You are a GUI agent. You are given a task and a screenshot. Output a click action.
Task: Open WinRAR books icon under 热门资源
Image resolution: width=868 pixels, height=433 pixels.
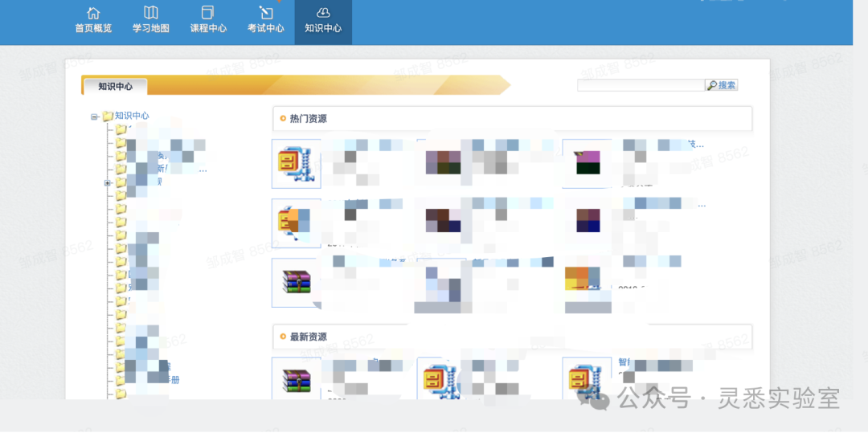point(296,282)
